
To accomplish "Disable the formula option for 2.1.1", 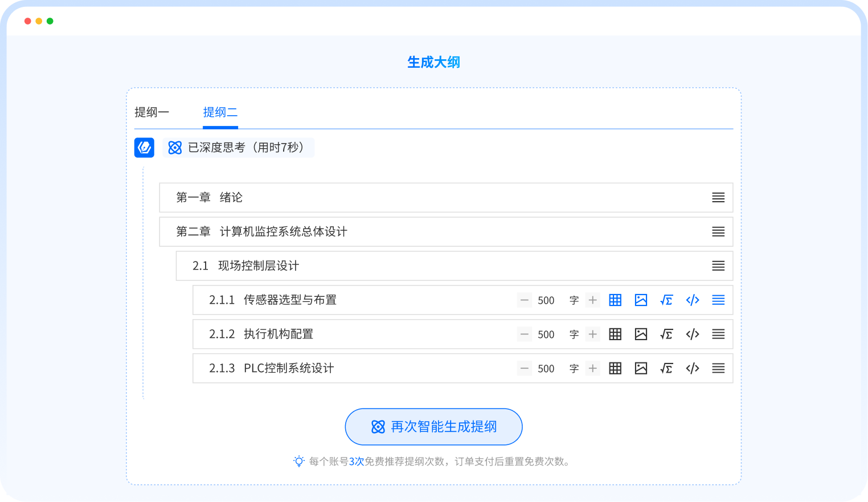I will coord(666,300).
